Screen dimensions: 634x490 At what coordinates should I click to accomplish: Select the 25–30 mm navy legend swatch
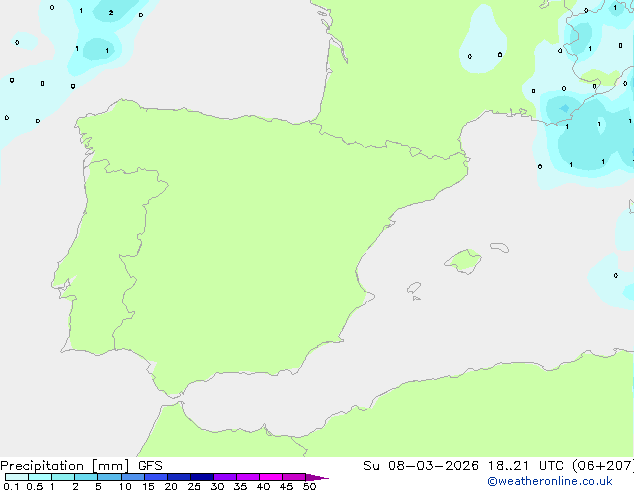[x=202, y=477]
